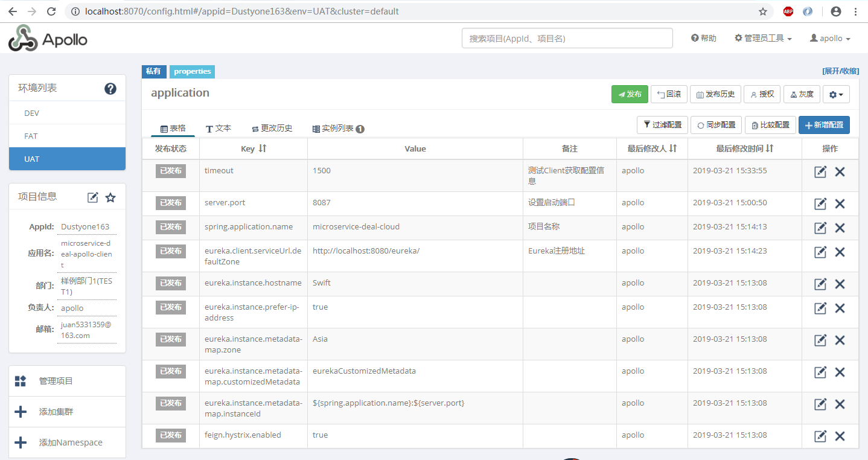Select the DEV environment
Viewport: 868px width, 460px height.
coord(67,113)
